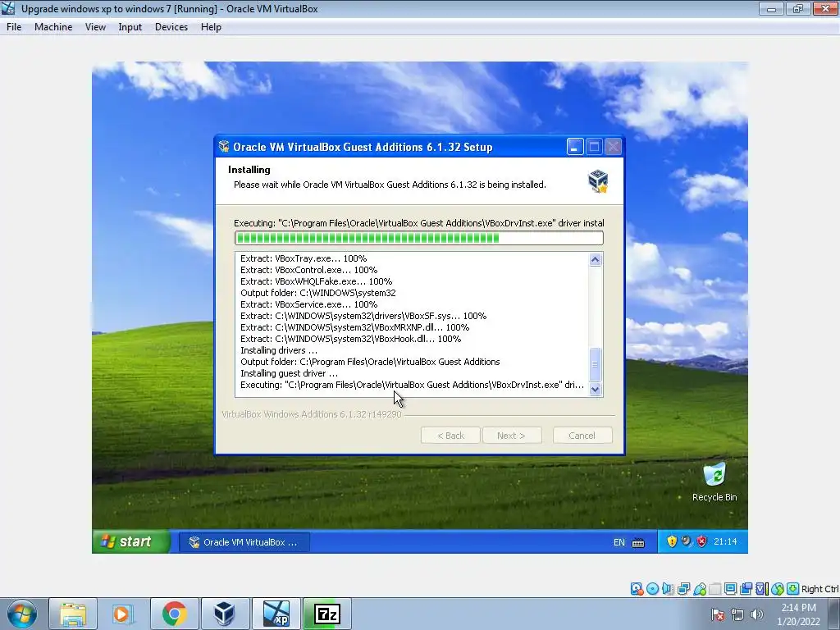This screenshot has width=840, height=630.
Task: Click host volume speaker tray icon
Action: tap(756, 614)
